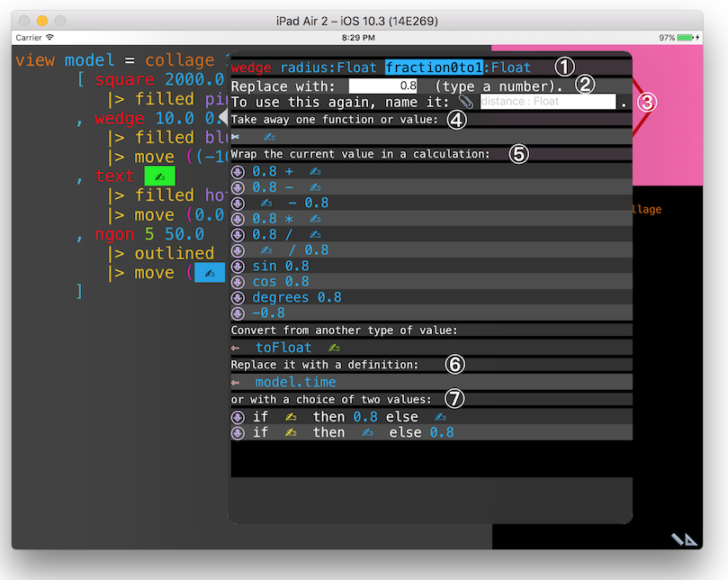Click the pink square in the canvas preview

tap(668, 116)
